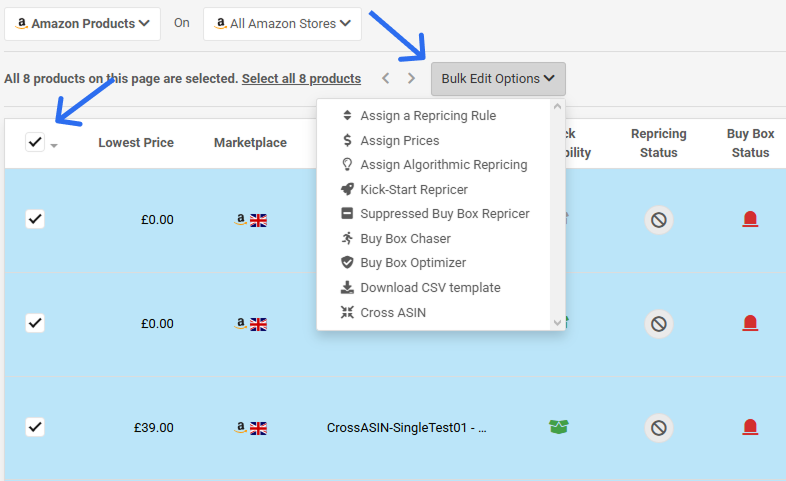Click Amazon UK marketplace icon in £39.00 row
Viewport: 786px width, 481px height.
tap(250, 428)
